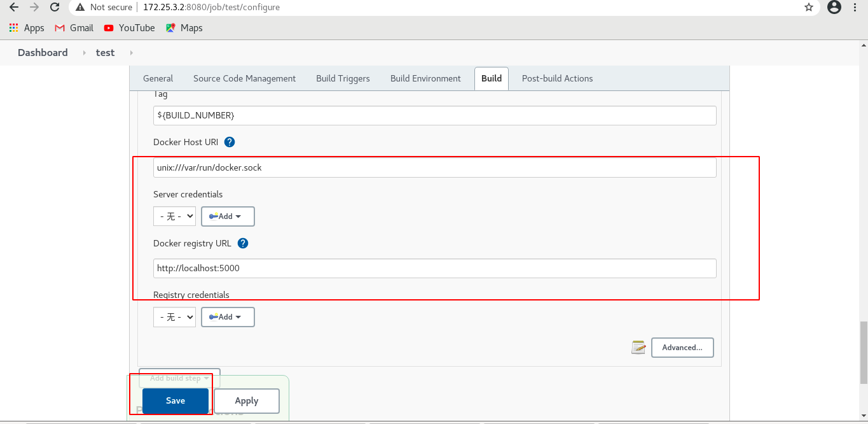The height and width of the screenshot is (424, 868).
Task: Expand test breadcrumb arrow menu
Action: click(x=131, y=53)
